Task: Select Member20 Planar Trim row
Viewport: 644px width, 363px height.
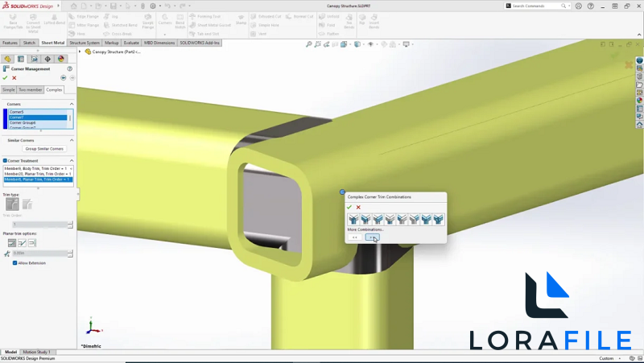Action: tap(38, 174)
